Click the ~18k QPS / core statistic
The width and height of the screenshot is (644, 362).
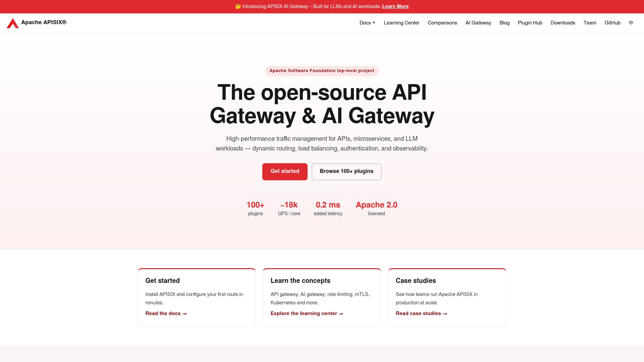point(289,208)
